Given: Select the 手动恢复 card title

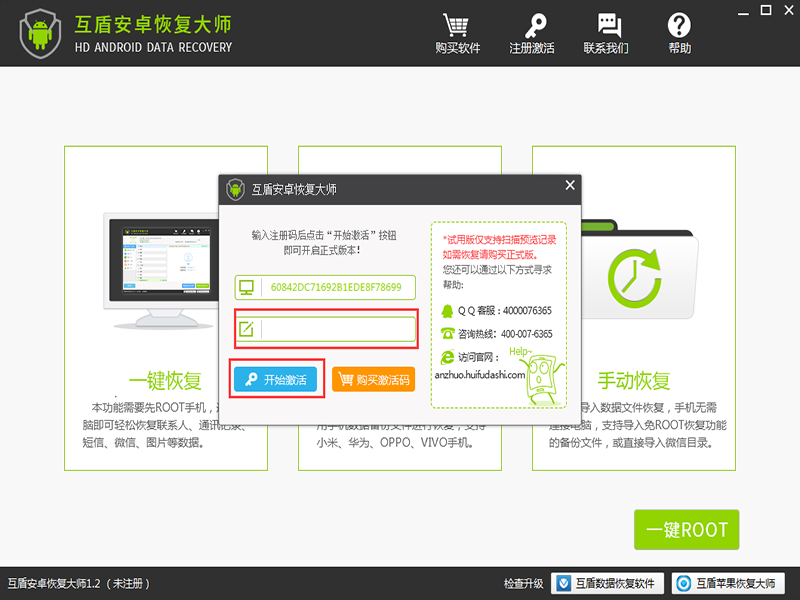Looking at the screenshot, I should [634, 381].
